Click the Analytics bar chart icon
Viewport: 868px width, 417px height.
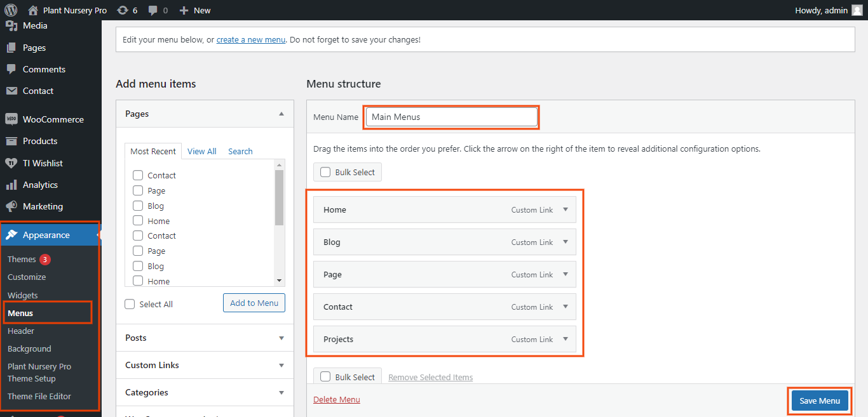pos(11,185)
